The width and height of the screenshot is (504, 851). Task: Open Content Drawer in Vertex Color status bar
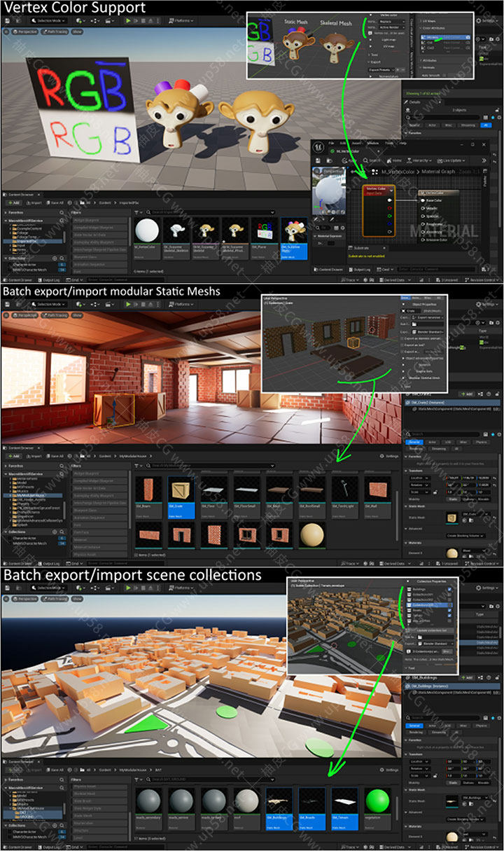pyautogui.click(x=18, y=279)
